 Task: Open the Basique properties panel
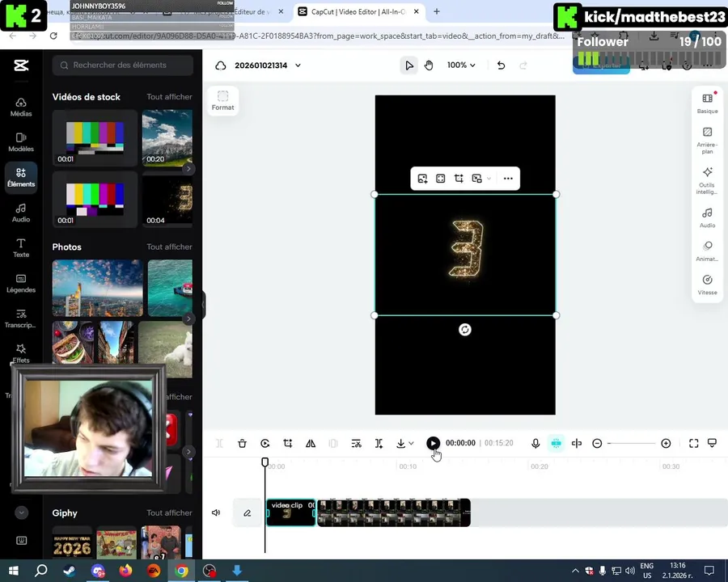707,103
